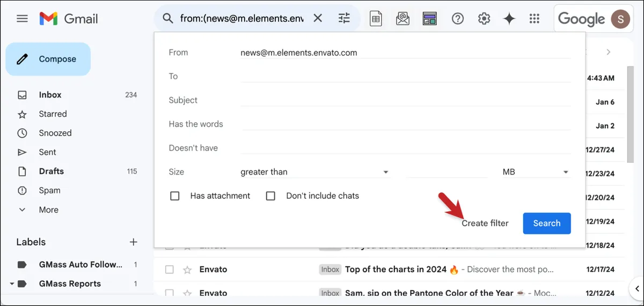Click Create filter
644x306 pixels.
pos(485,223)
